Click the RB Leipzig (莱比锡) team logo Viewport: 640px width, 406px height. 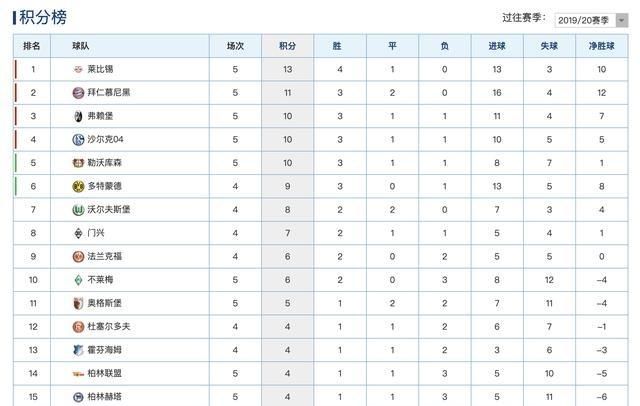tap(78, 69)
